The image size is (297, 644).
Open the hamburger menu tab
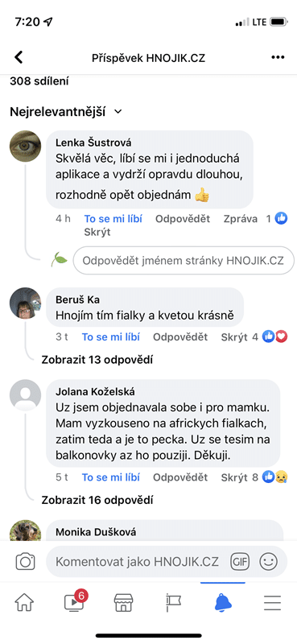point(272,602)
